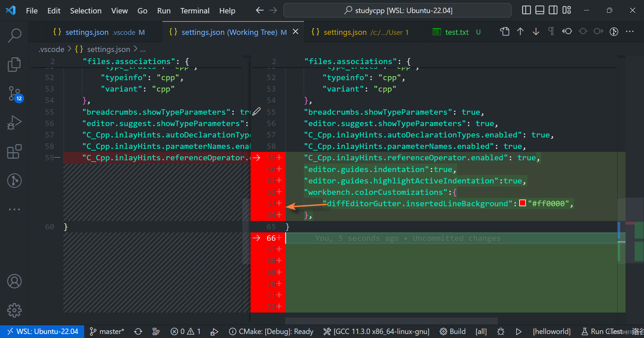Select [helloworld] launch target
Screen dimensions: 644x338
point(551,332)
